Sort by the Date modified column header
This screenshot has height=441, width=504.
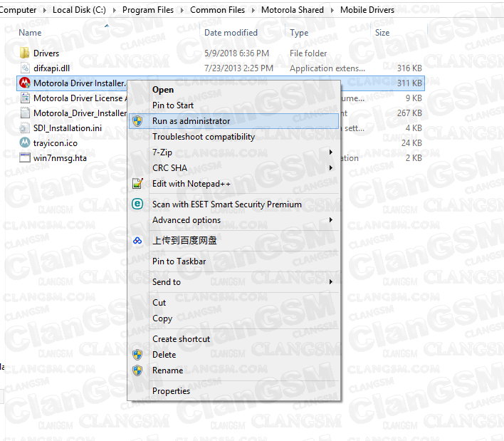(x=231, y=33)
